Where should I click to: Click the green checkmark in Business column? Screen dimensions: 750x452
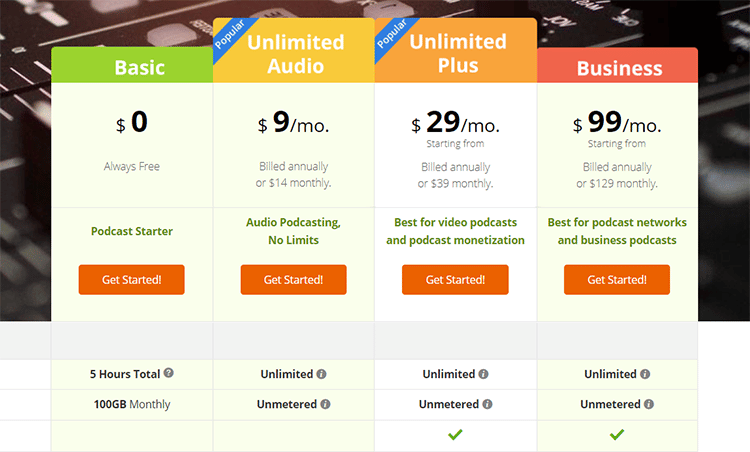click(617, 435)
